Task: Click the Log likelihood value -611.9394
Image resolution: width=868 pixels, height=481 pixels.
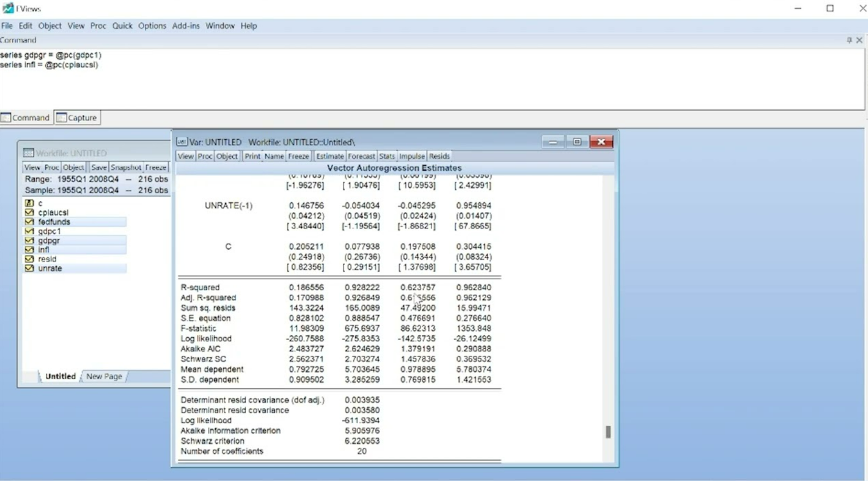Action: (361, 420)
